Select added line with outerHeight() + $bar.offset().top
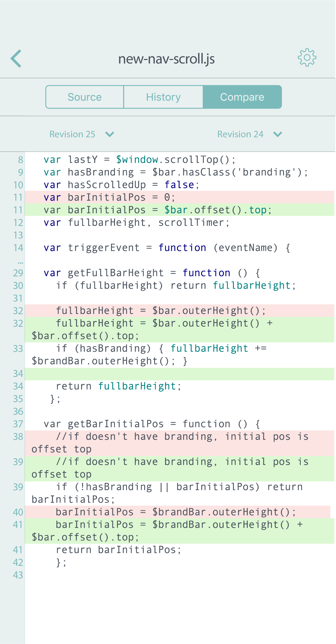Image resolution: width=336 pixels, height=644 pixels. [x=179, y=330]
